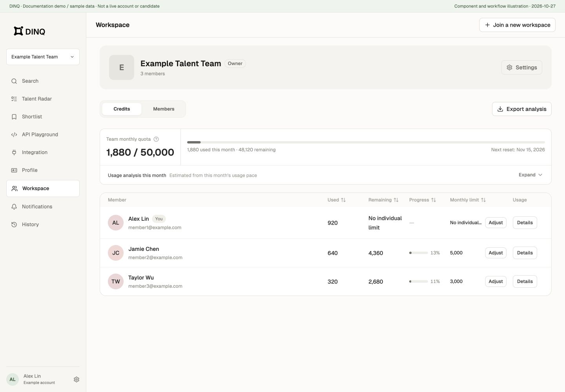Open workspace Settings
The width and height of the screenshot is (565, 392).
522,67
